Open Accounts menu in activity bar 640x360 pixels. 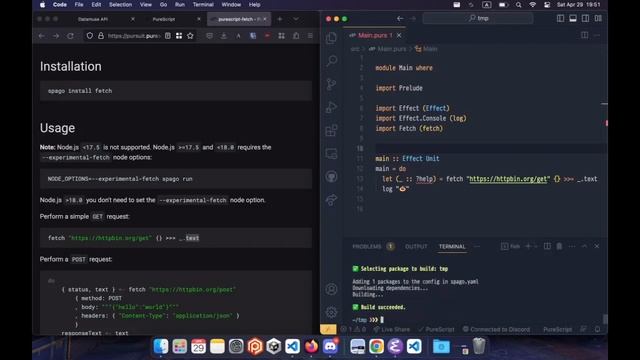(331, 289)
